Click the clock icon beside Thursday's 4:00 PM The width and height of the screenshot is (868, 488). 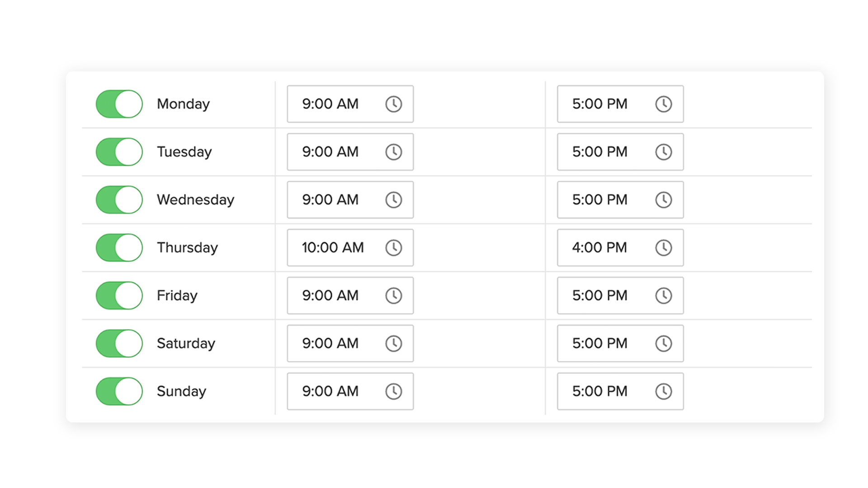(663, 248)
